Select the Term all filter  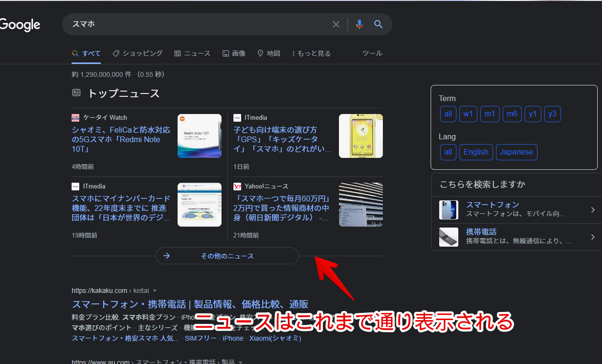pyautogui.click(x=448, y=114)
